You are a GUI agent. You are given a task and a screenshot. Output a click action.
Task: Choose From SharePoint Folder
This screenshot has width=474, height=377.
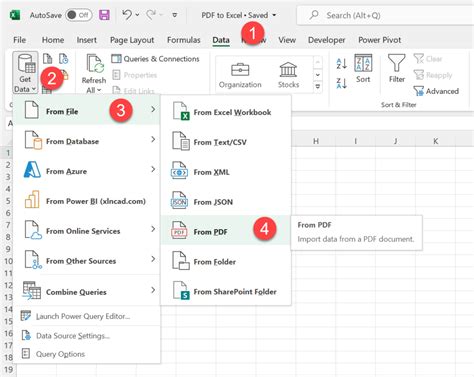point(226,291)
